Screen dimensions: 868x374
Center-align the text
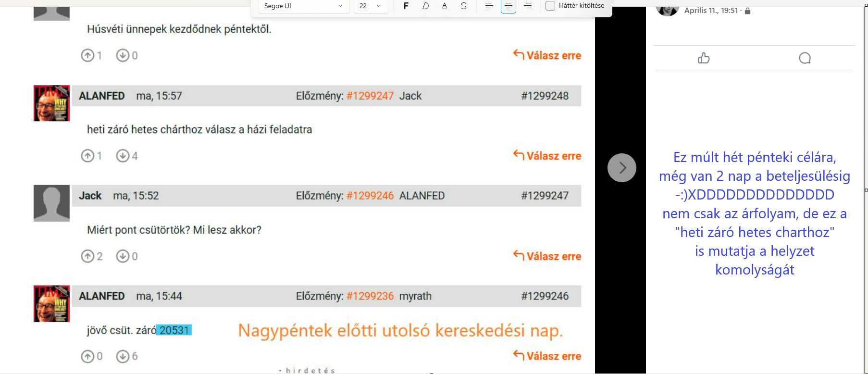click(508, 6)
